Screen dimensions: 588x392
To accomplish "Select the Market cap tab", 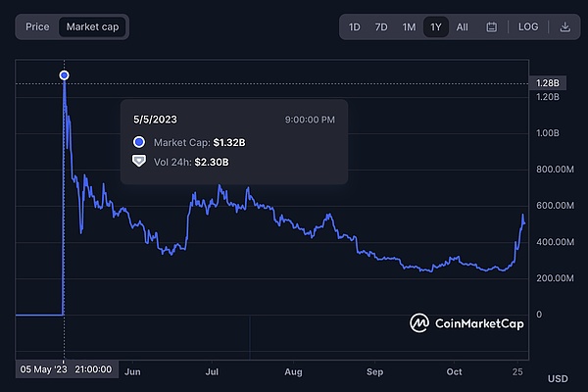I will [x=92, y=27].
